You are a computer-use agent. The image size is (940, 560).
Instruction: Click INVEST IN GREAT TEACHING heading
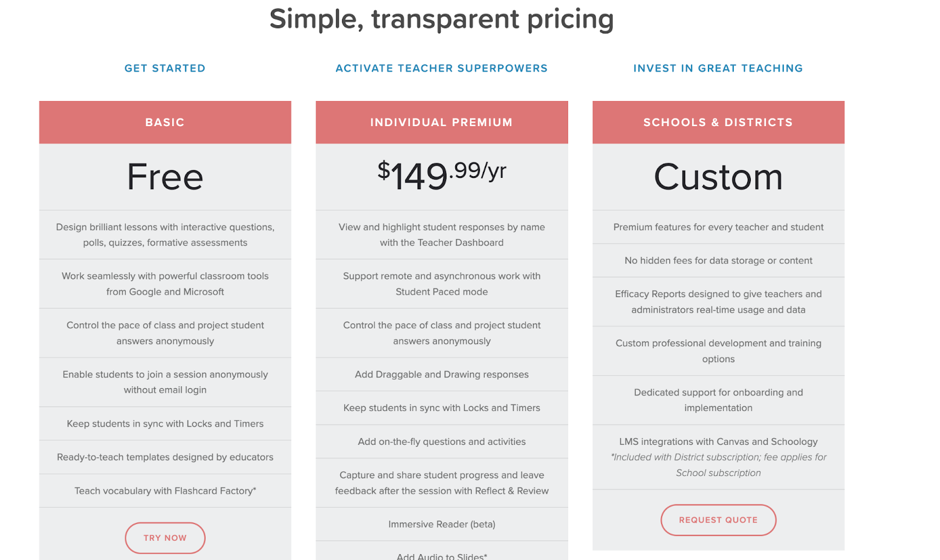[718, 68]
